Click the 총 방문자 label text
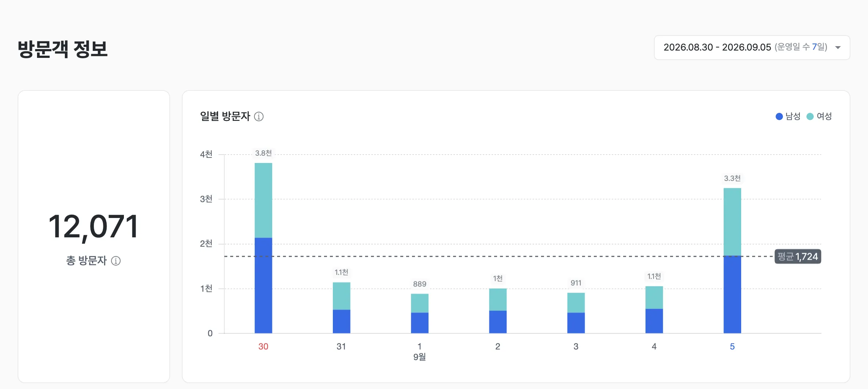The image size is (868, 389). click(87, 261)
